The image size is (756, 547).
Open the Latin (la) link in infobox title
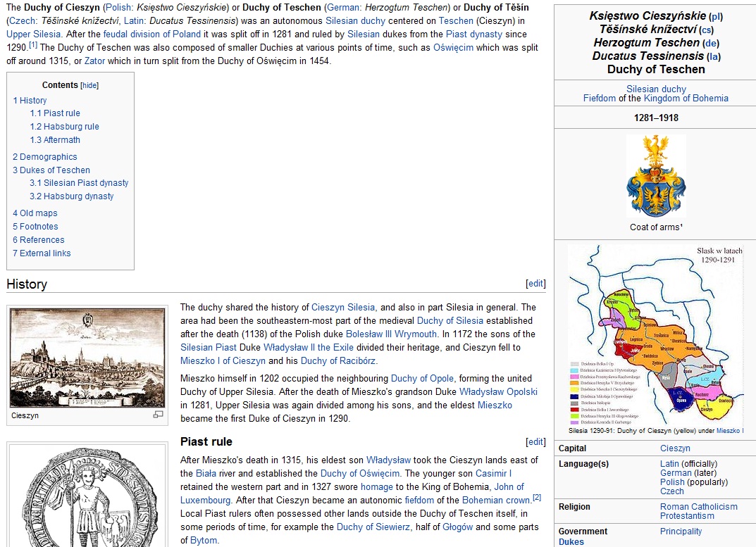(x=714, y=57)
